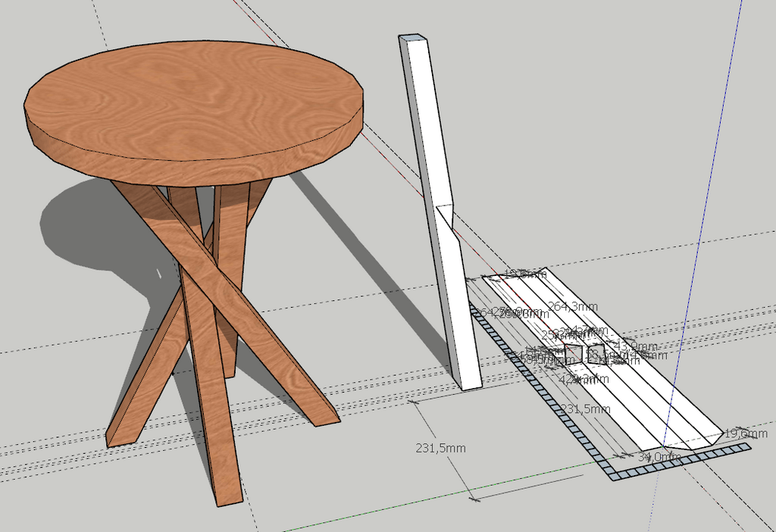776x532 pixels.
Task: Select the 34,0mm dimension label
Action: coord(654,457)
